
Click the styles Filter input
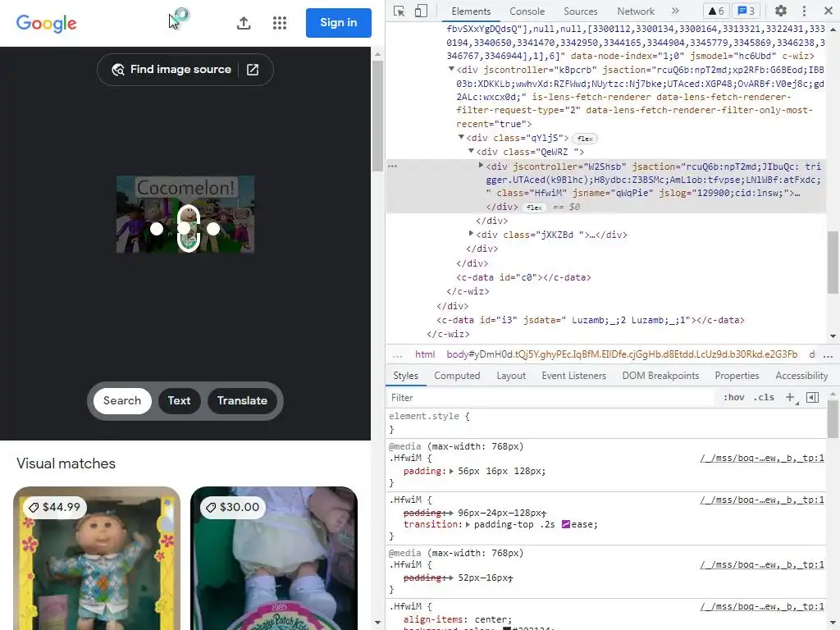coord(550,398)
